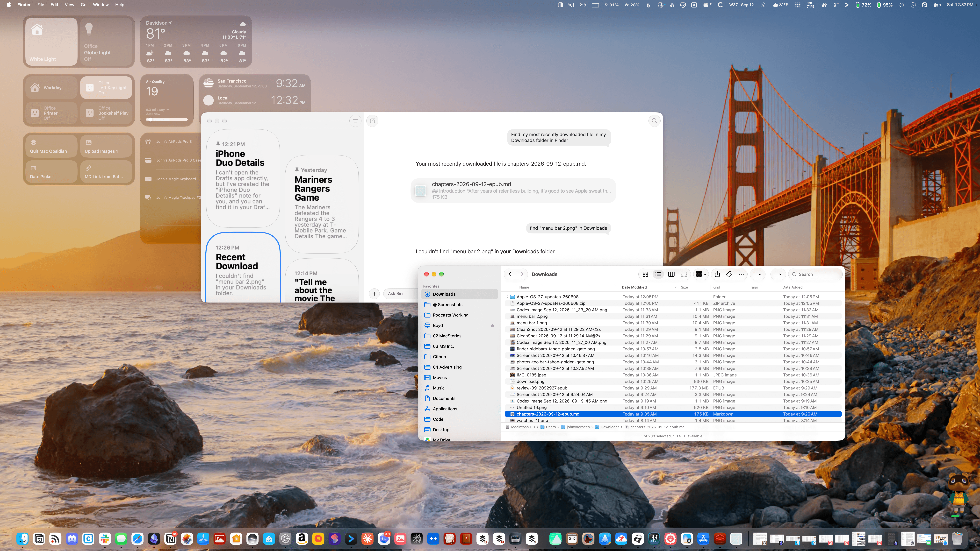Click the plus button beside Ask Siri
Image resolution: width=980 pixels, height=551 pixels.
click(x=374, y=294)
